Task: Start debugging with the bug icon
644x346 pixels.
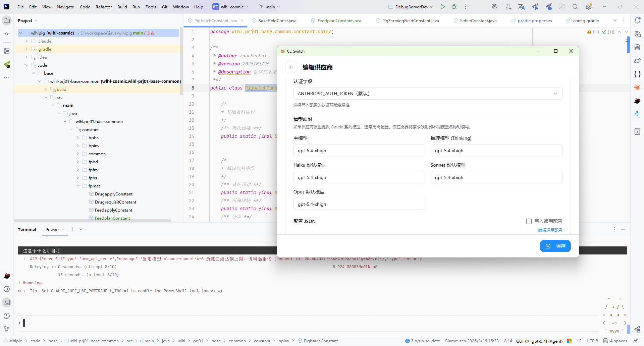Action: 454,7
